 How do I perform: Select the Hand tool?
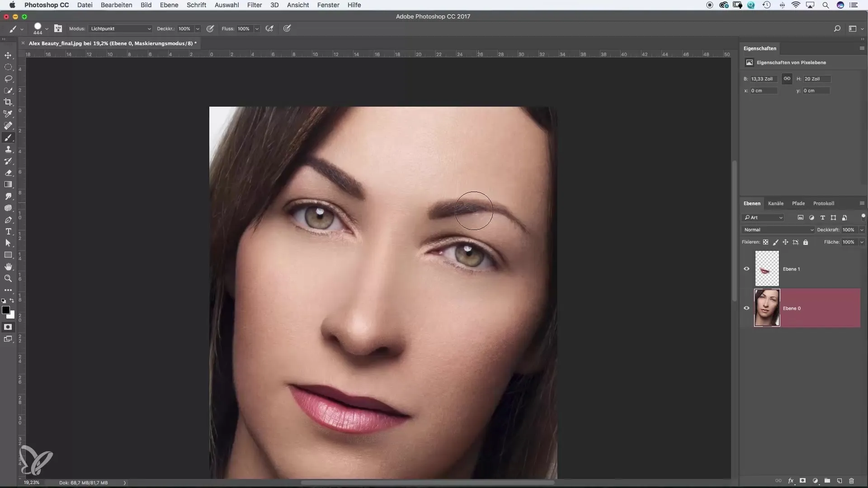coord(8,267)
